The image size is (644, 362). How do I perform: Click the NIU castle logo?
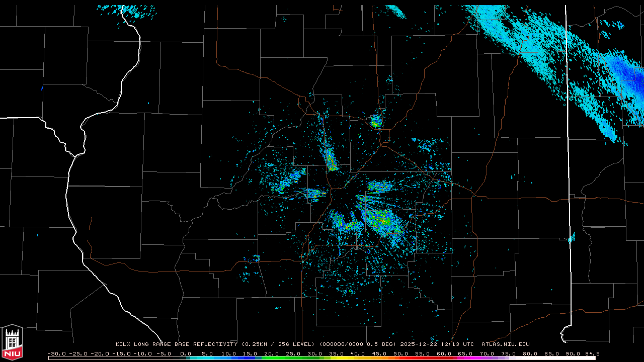coord(12,342)
